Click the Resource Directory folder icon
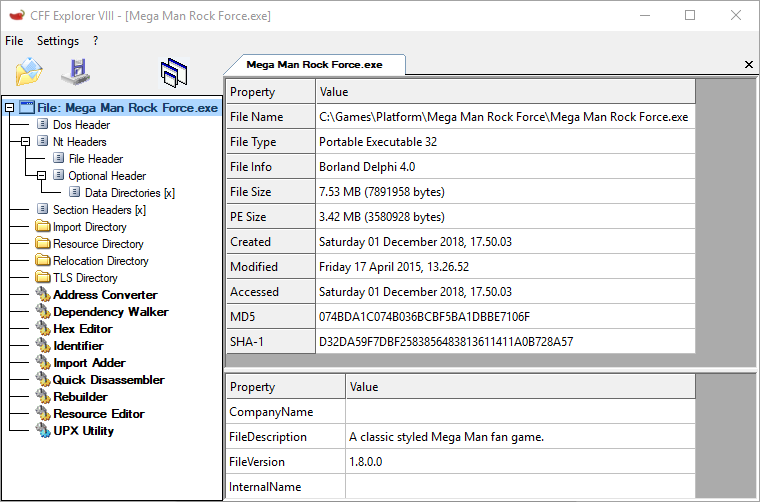Viewport: 760px width, 502px height. 43,243
